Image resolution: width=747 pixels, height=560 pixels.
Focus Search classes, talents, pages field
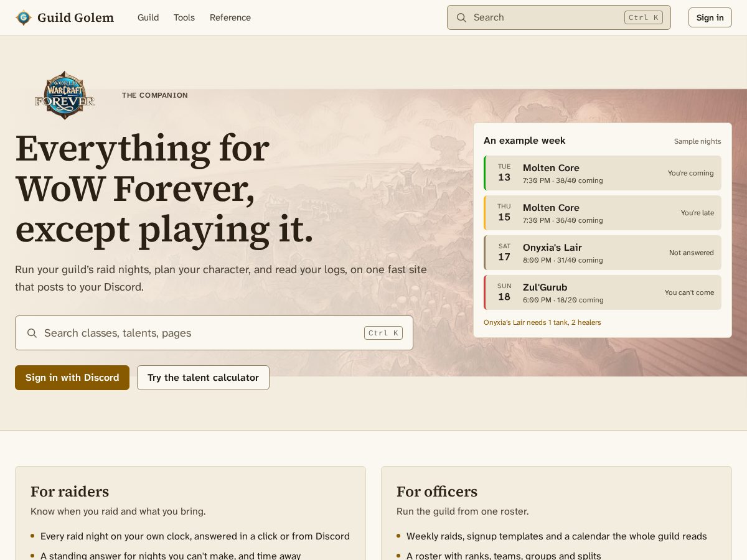tap(214, 333)
